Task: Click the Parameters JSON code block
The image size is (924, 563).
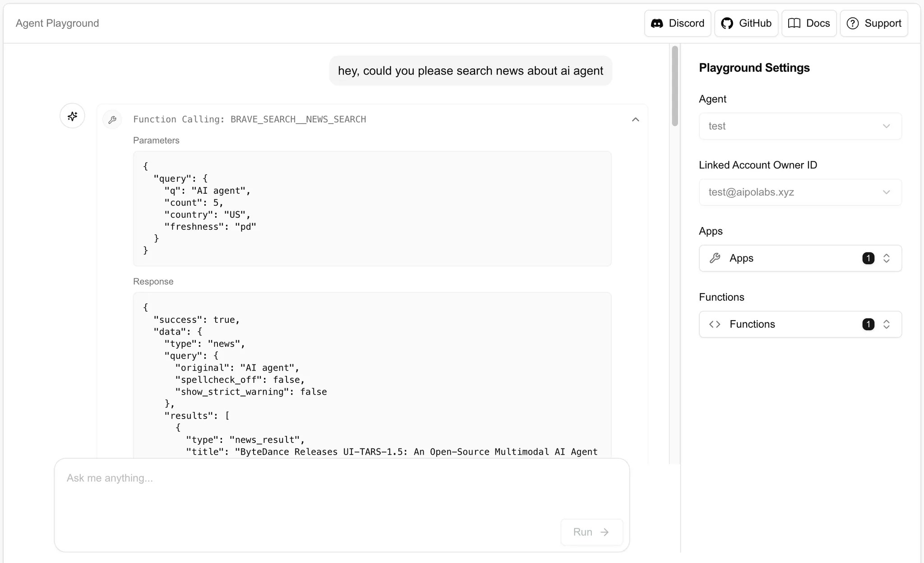Action: click(x=372, y=209)
